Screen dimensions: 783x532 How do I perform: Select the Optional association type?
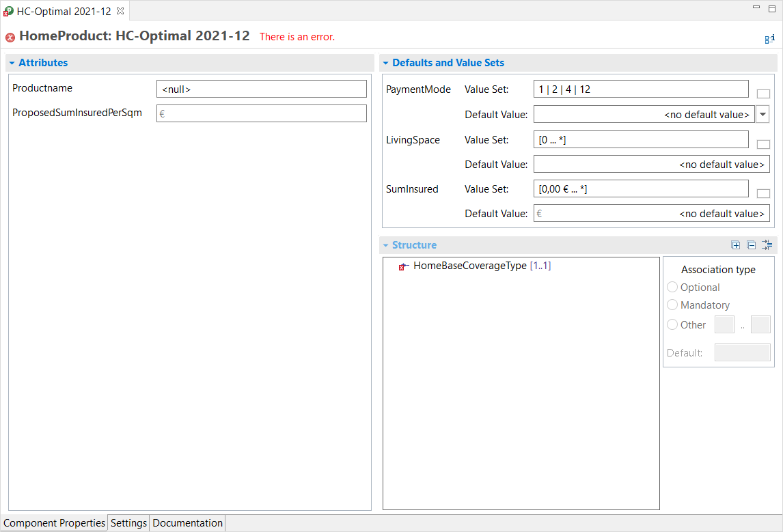672,288
